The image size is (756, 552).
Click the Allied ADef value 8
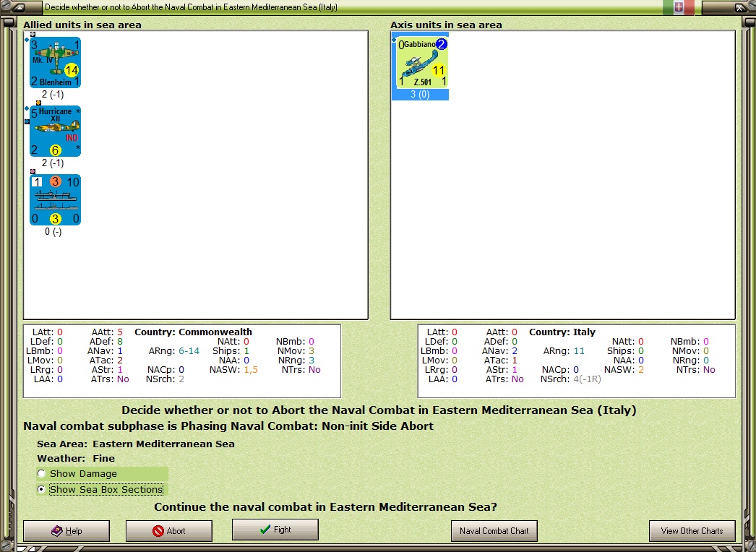tap(119, 341)
